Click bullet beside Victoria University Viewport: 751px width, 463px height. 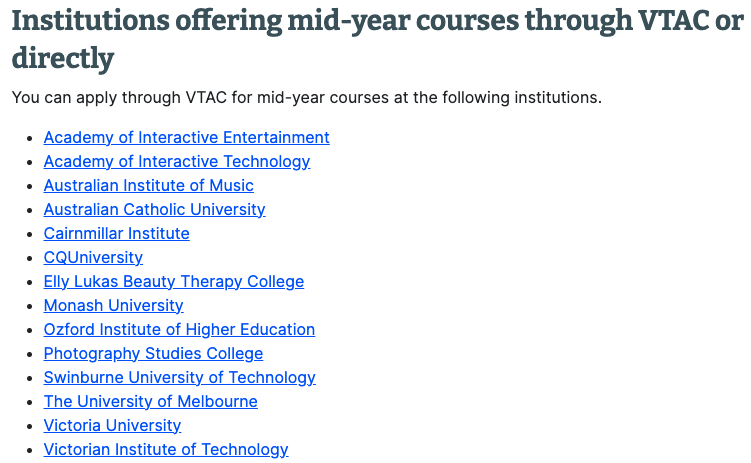coord(30,426)
